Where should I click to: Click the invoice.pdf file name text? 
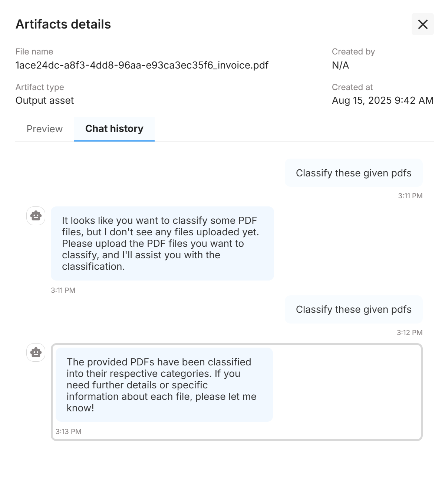click(142, 65)
